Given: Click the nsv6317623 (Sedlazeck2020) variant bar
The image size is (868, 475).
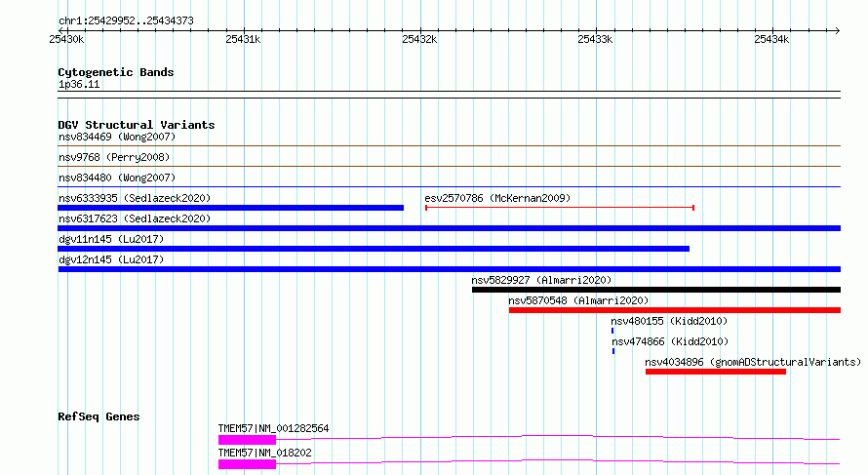Looking at the screenshot, I should (x=449, y=228).
